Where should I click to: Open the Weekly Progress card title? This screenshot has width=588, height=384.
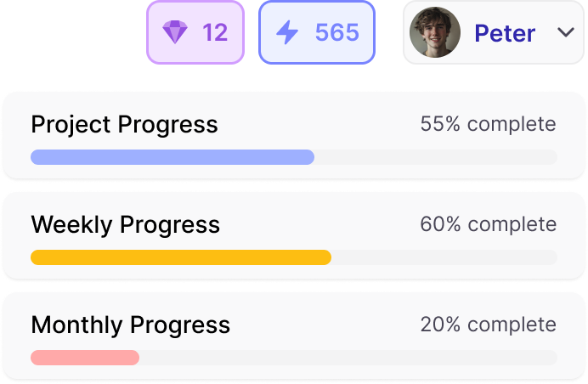coord(125,225)
